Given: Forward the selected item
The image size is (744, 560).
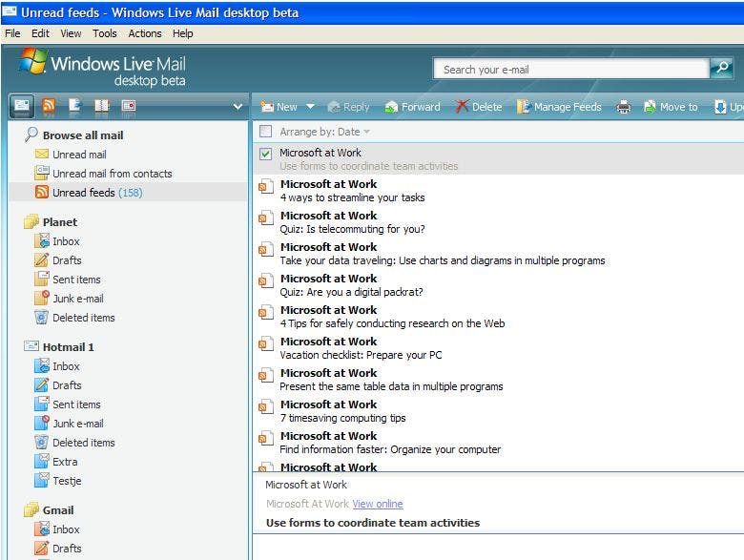Looking at the screenshot, I should [x=412, y=107].
